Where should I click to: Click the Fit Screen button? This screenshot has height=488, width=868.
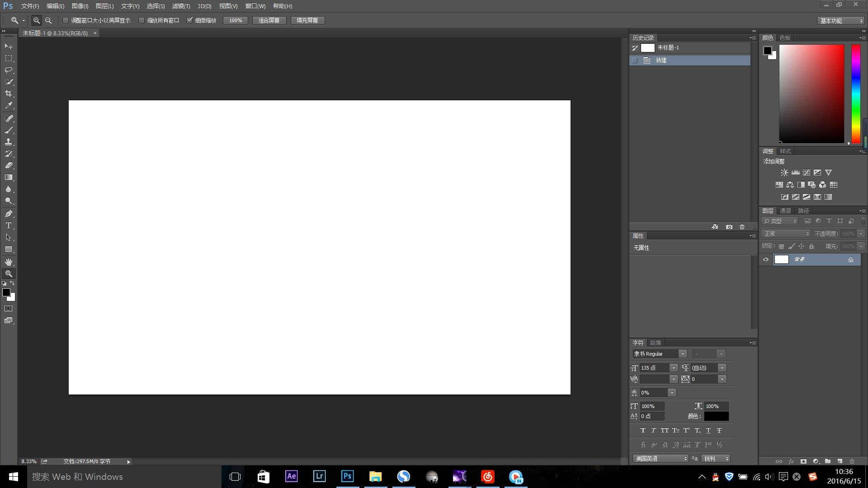tap(269, 20)
